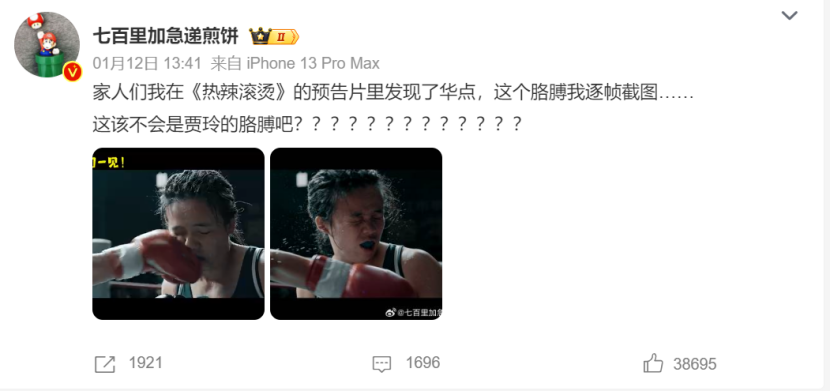This screenshot has width=831, height=392.
Task: Open username 七百里加急递煎饼 profile
Action: click(x=166, y=37)
